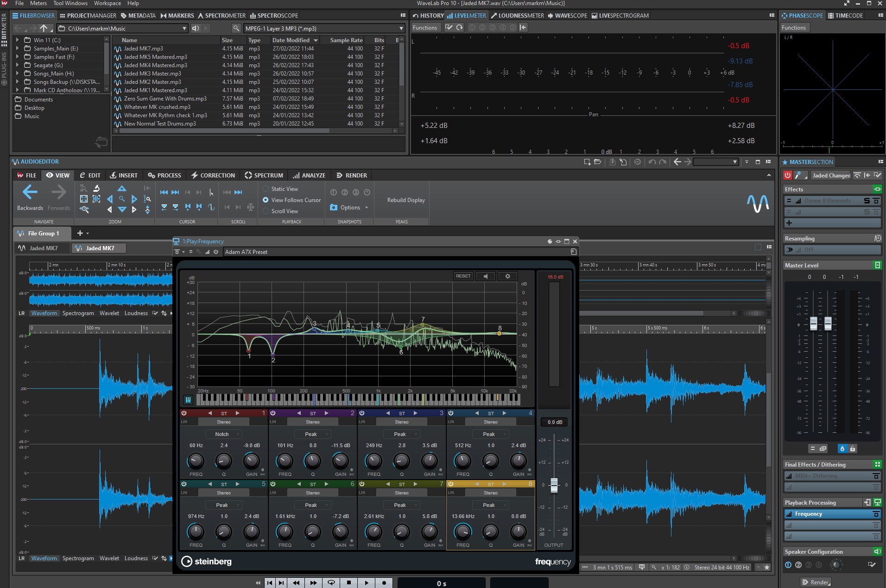Toggle the Master Level section enable icon
Screen dimensions: 886x588
point(877,265)
